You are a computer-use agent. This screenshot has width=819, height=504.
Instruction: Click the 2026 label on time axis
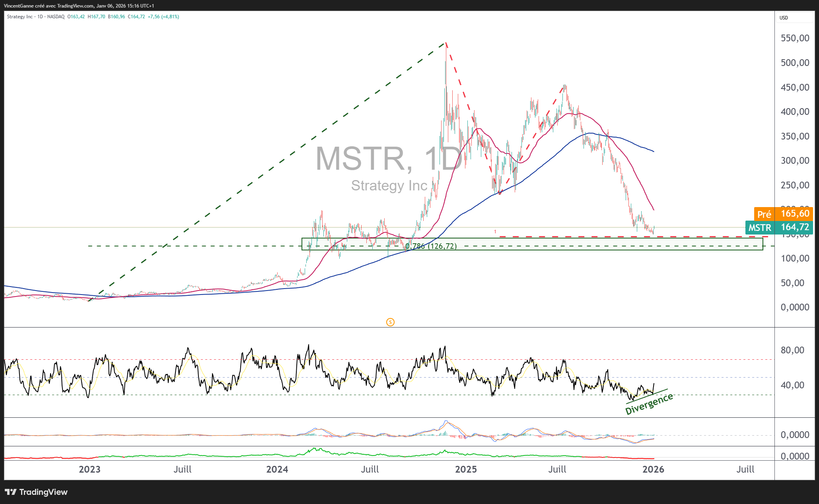tap(653, 469)
